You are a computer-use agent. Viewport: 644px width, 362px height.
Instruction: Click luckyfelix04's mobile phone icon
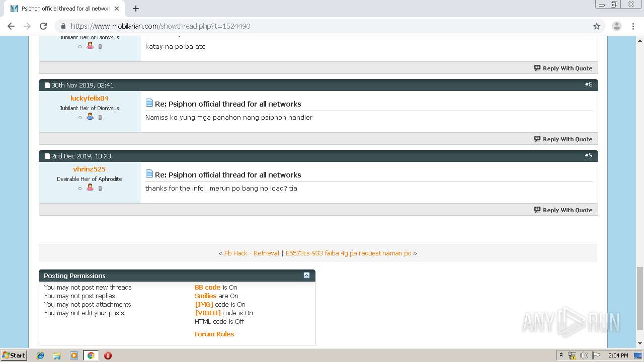click(100, 117)
